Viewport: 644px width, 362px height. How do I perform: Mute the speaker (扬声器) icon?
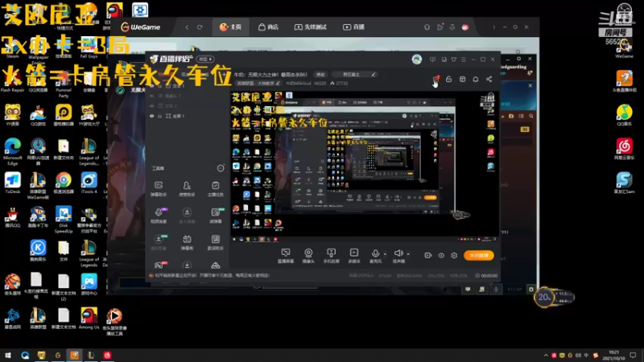point(398,253)
